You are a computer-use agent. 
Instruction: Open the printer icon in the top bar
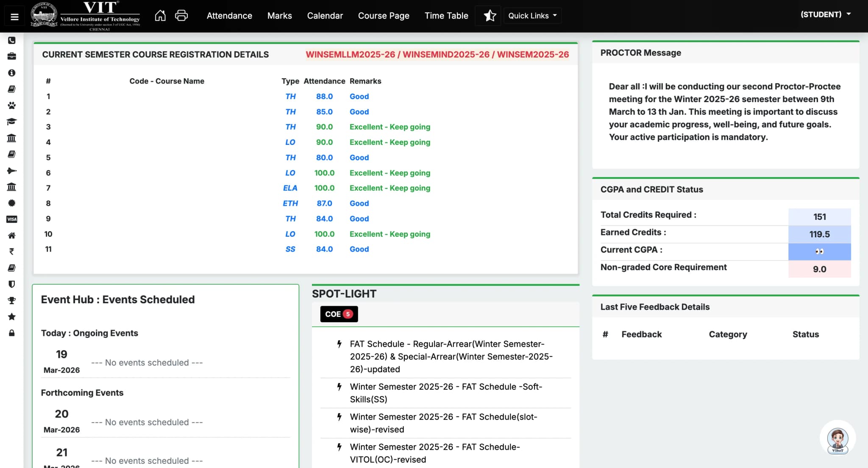pos(181,15)
